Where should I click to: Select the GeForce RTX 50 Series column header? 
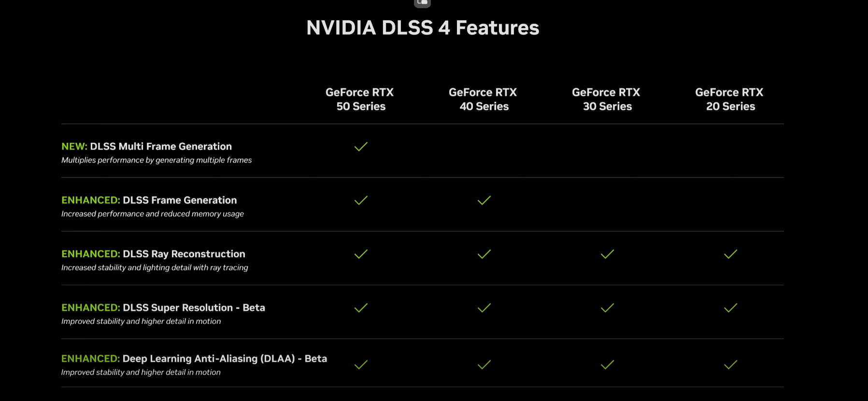(x=360, y=99)
